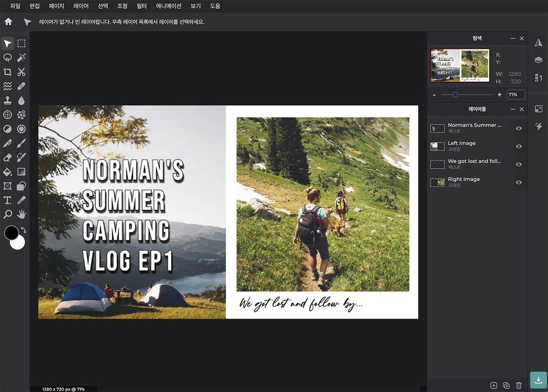Click the teal download save button
The width and height of the screenshot is (548, 392).
[x=538, y=380]
